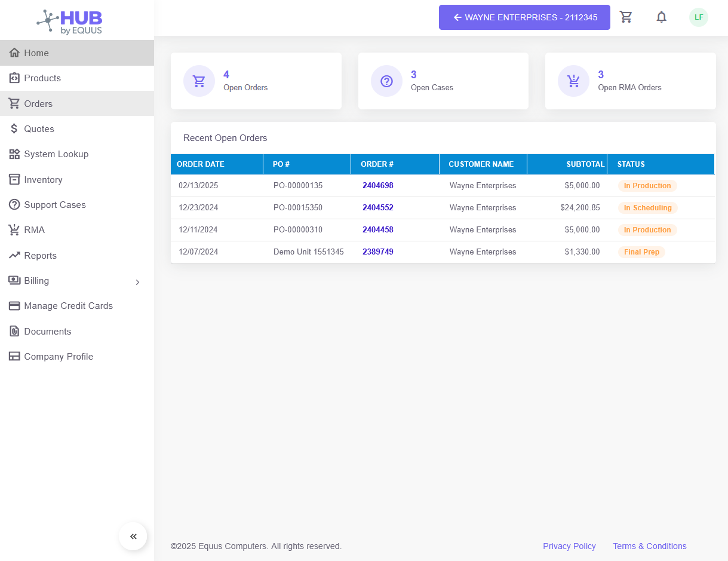Click Company Profile menu label
Viewport: 728px width, 561px height.
click(59, 357)
